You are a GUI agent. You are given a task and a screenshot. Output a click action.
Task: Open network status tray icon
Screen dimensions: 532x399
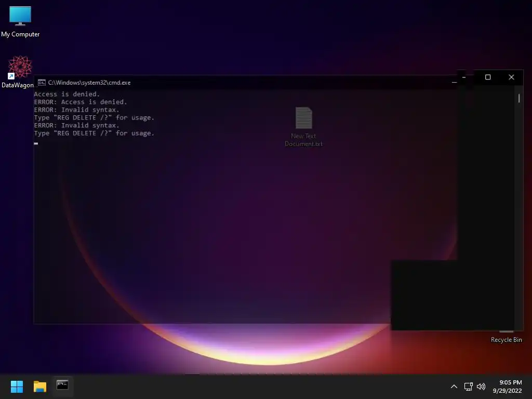pos(468,387)
